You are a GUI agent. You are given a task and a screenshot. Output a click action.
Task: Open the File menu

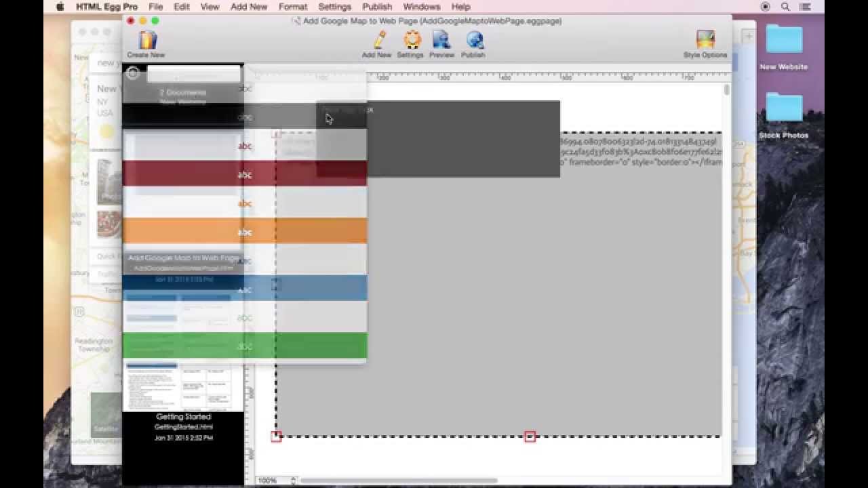156,7
